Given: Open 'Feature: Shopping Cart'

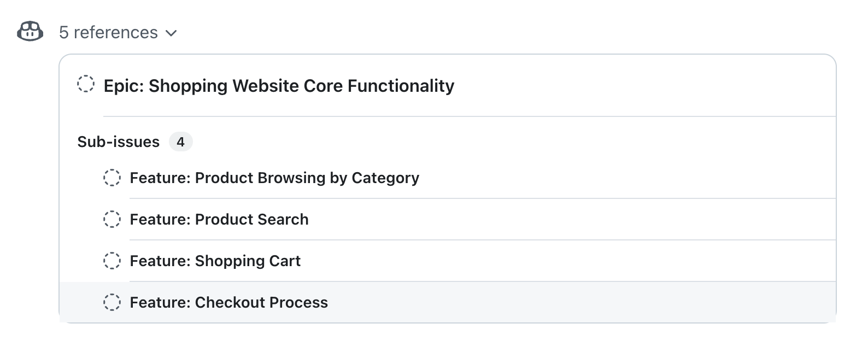Looking at the screenshot, I should (x=215, y=261).
